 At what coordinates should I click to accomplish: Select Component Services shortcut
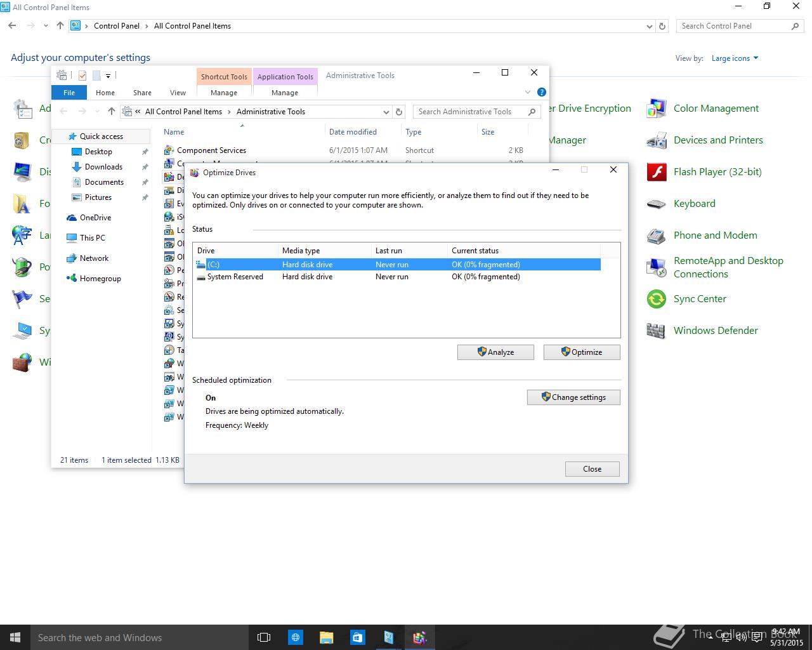tap(211, 150)
